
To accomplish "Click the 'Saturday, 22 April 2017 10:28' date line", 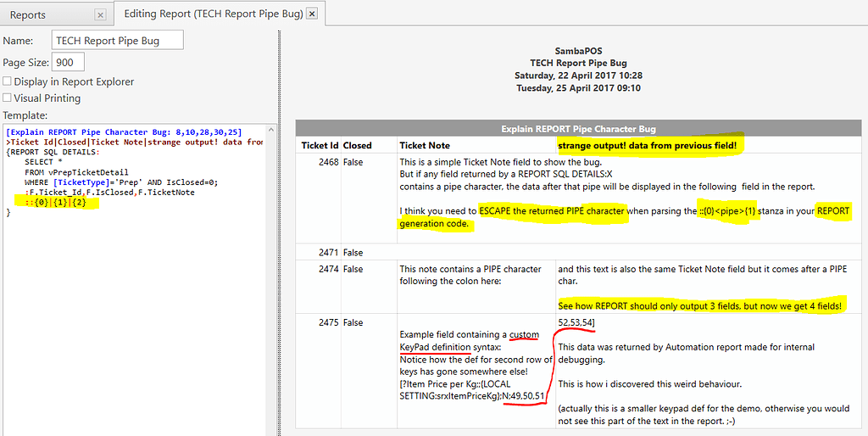I will coord(578,75).
